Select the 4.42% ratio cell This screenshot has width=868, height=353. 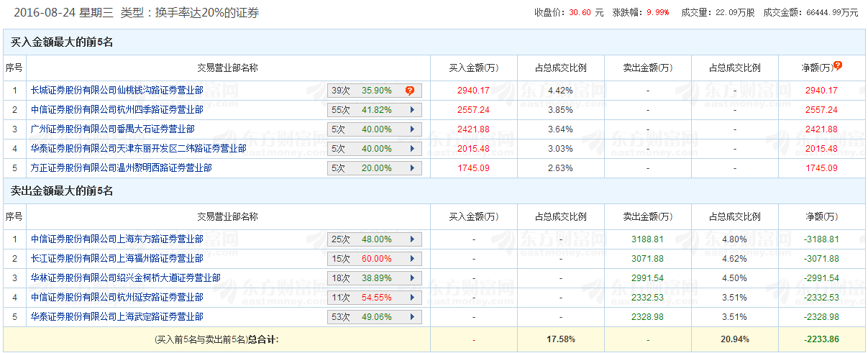pos(560,91)
